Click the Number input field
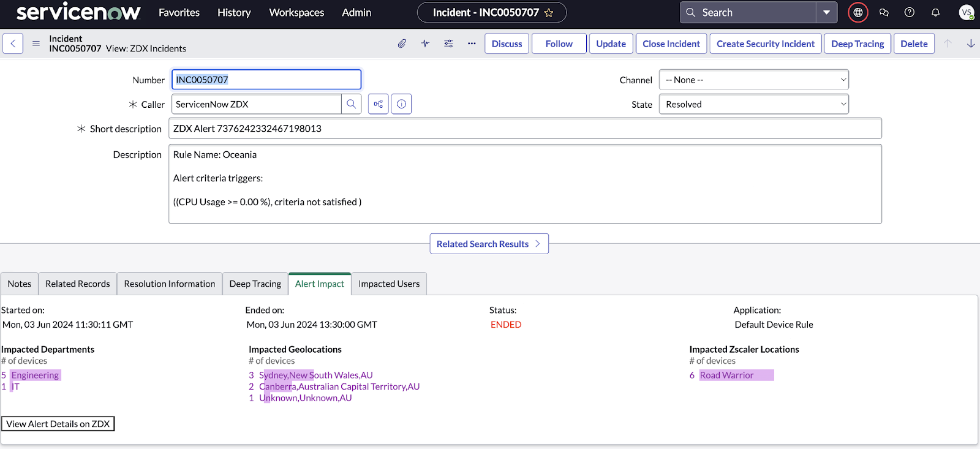 (266, 80)
